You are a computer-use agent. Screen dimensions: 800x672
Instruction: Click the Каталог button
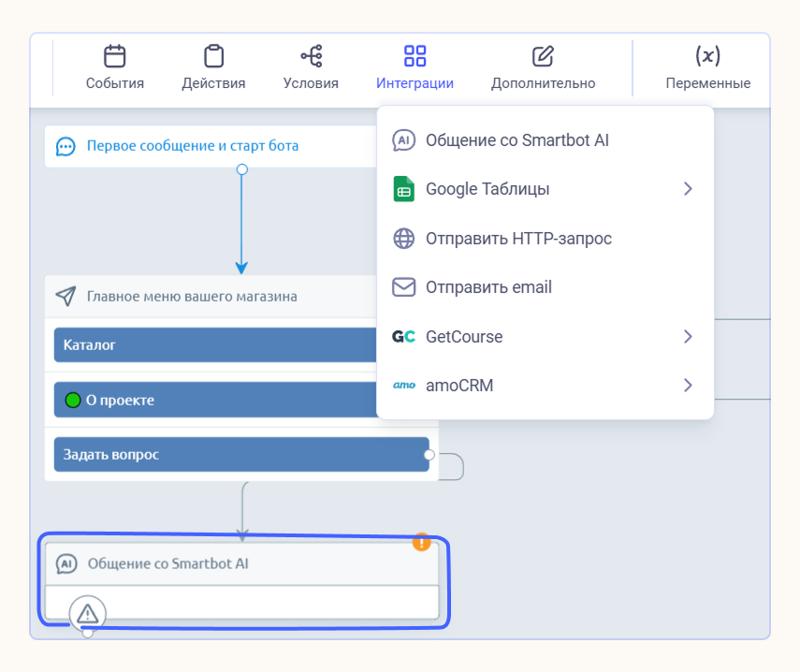click(x=215, y=345)
